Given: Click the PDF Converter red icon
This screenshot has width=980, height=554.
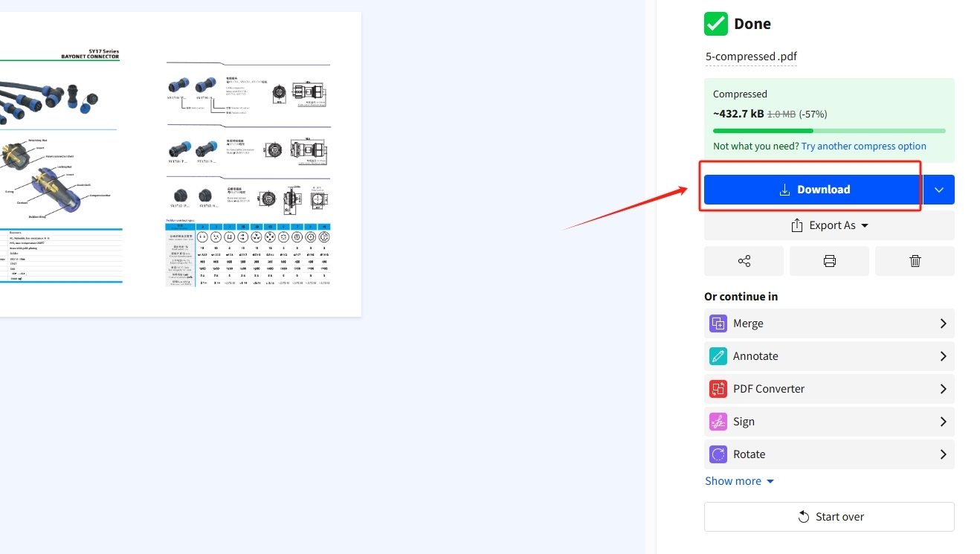Looking at the screenshot, I should (718, 389).
